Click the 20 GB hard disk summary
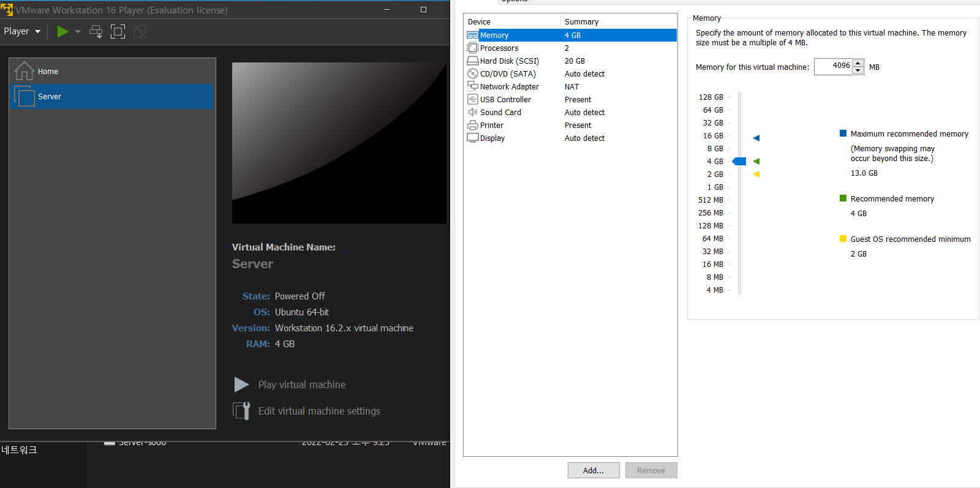Image resolution: width=980 pixels, height=488 pixels. 575,61
